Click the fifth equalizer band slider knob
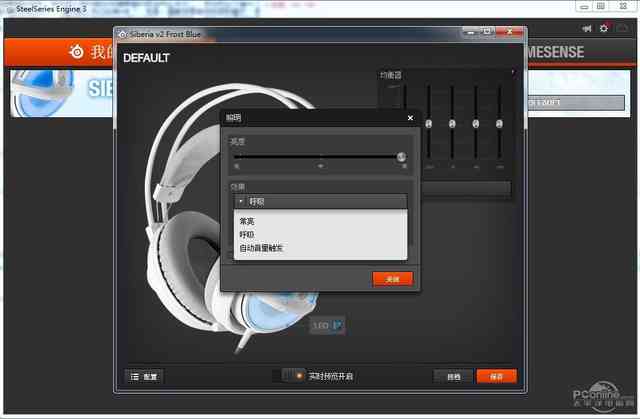This screenshot has width=640, height=419. [x=499, y=124]
